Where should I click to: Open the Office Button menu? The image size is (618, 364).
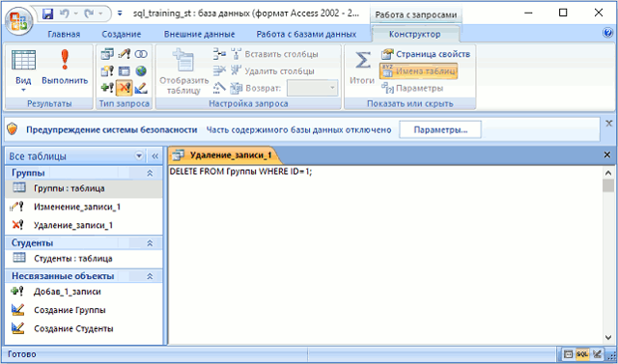[18, 21]
